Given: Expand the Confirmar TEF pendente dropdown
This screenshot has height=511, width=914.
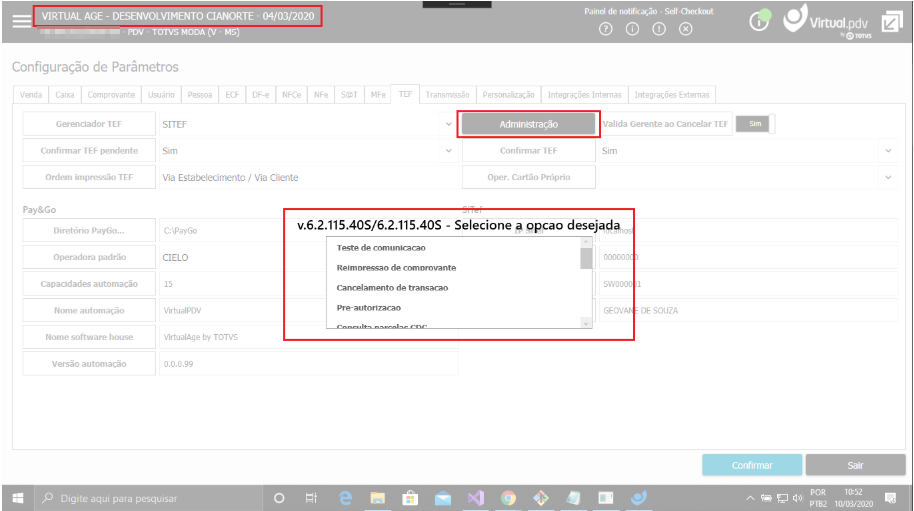Looking at the screenshot, I should (448, 151).
